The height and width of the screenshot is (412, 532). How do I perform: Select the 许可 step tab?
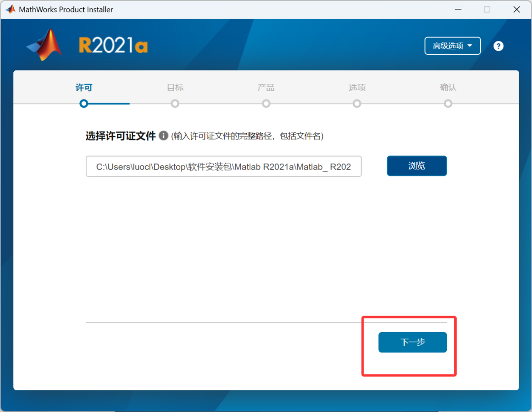pyautogui.click(x=84, y=88)
